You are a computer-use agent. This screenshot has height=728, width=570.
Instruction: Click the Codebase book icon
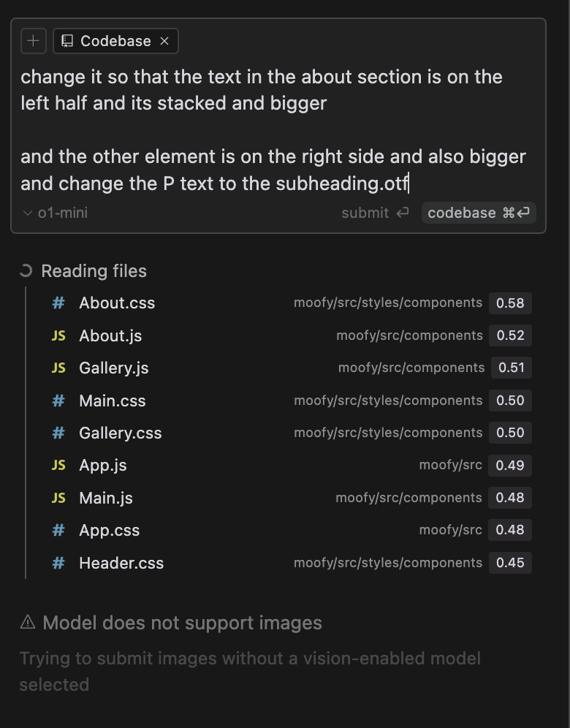tap(67, 41)
